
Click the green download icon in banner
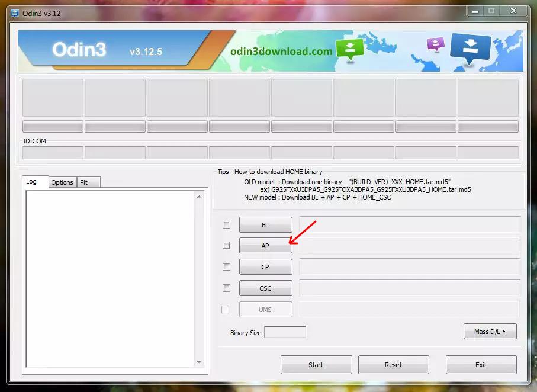(x=350, y=49)
